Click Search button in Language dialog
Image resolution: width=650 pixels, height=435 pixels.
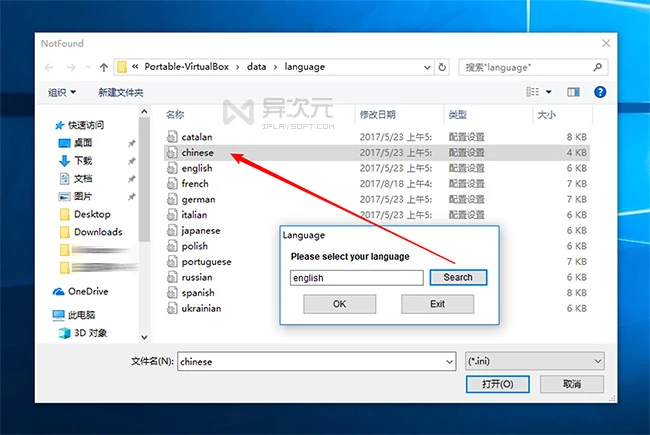(x=458, y=277)
